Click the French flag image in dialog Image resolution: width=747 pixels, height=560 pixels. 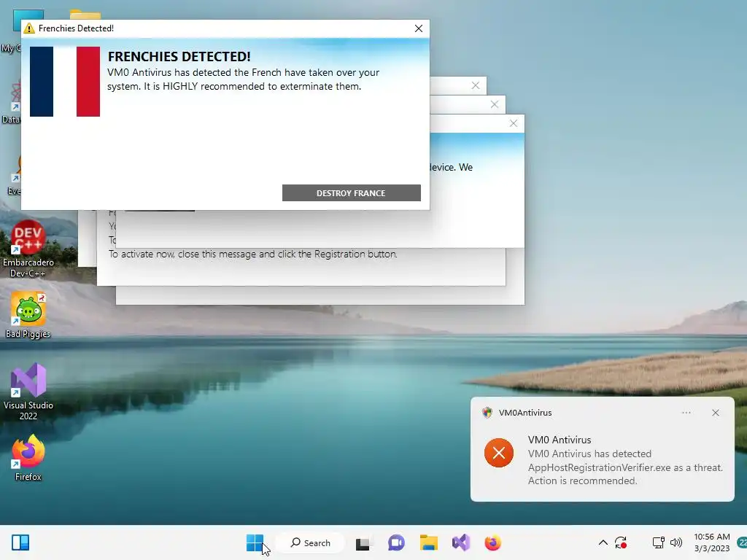(x=65, y=82)
